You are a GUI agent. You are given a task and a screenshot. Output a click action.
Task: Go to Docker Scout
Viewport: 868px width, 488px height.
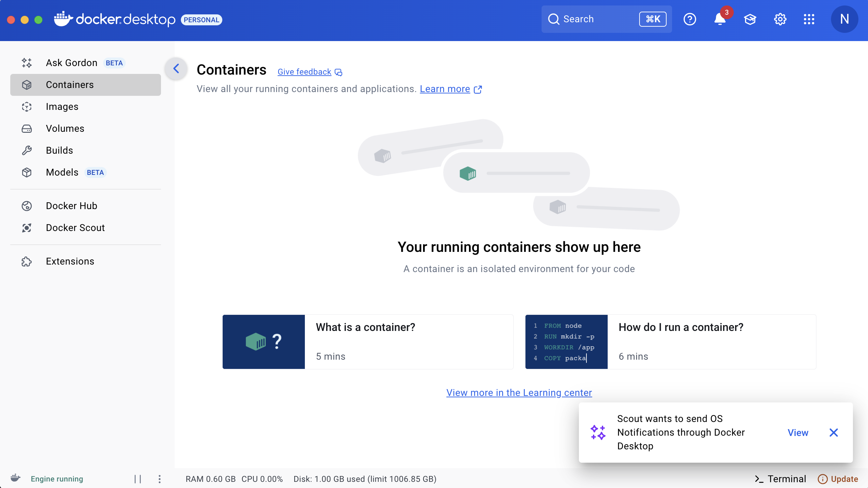click(x=86, y=228)
